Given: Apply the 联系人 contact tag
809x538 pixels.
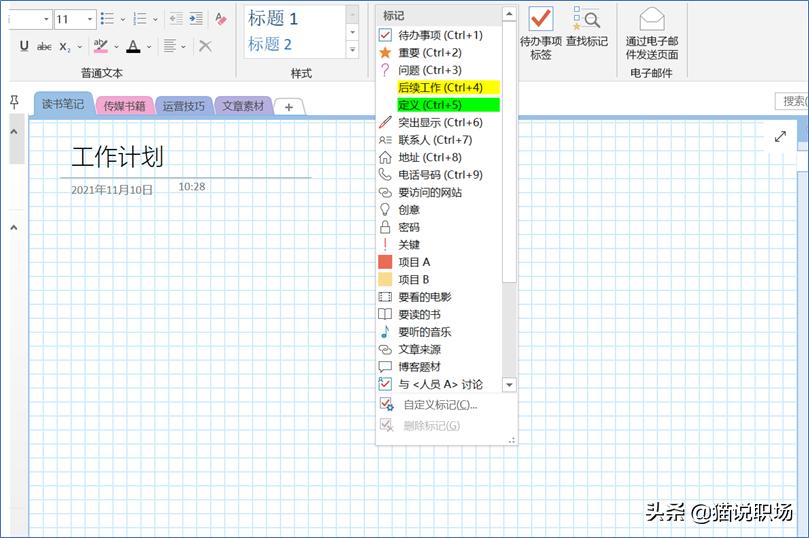Looking at the screenshot, I should [439, 140].
